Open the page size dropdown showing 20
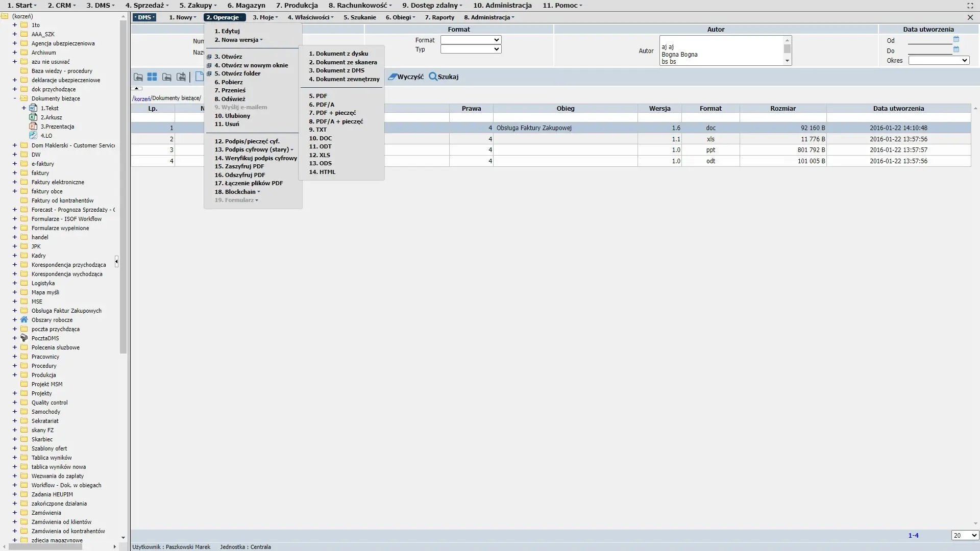The height and width of the screenshot is (551, 980). pos(964,535)
